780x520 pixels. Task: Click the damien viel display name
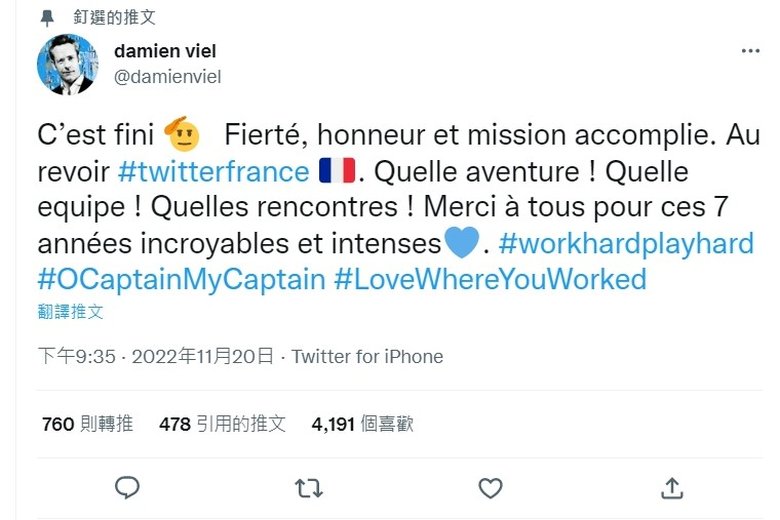[165, 51]
